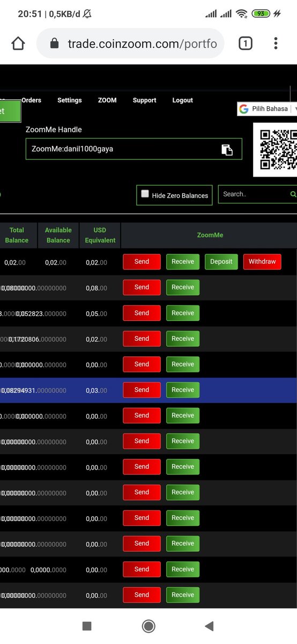Select Logout in the top menu

[x=182, y=100]
